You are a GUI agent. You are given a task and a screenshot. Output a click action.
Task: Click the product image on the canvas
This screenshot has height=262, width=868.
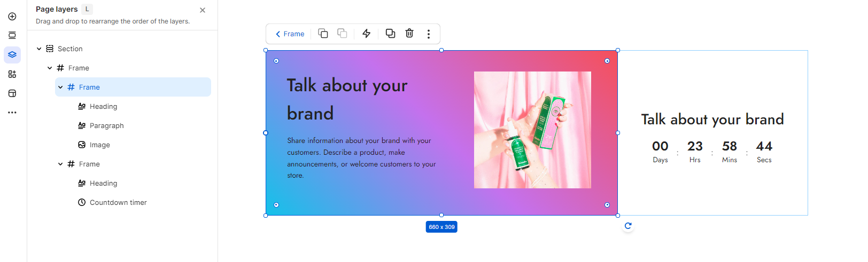pos(532,130)
